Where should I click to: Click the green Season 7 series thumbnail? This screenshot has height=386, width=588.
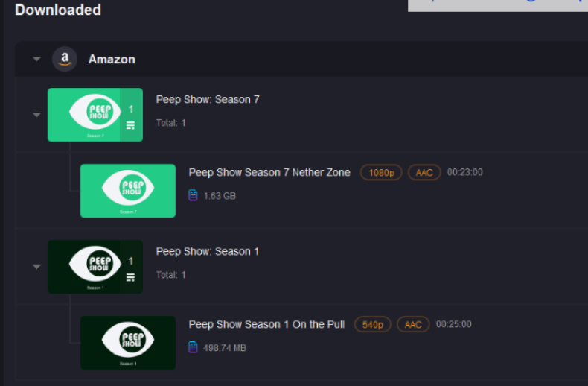tap(95, 115)
